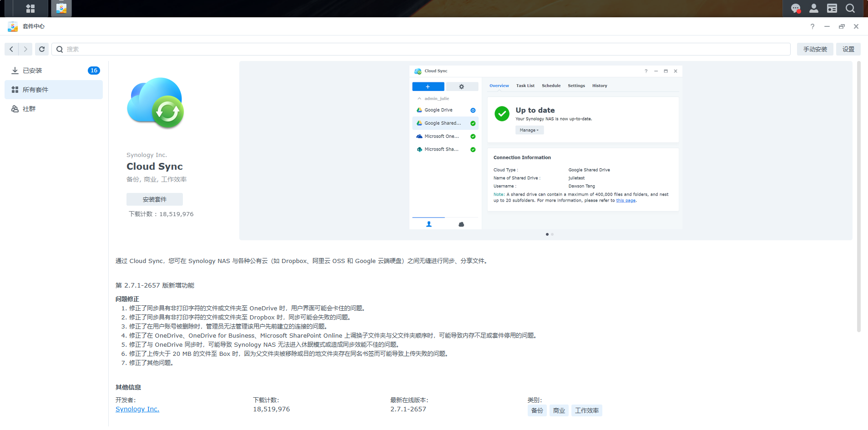Open the Package Center help question mark
This screenshot has height=430, width=868.
[812, 26]
